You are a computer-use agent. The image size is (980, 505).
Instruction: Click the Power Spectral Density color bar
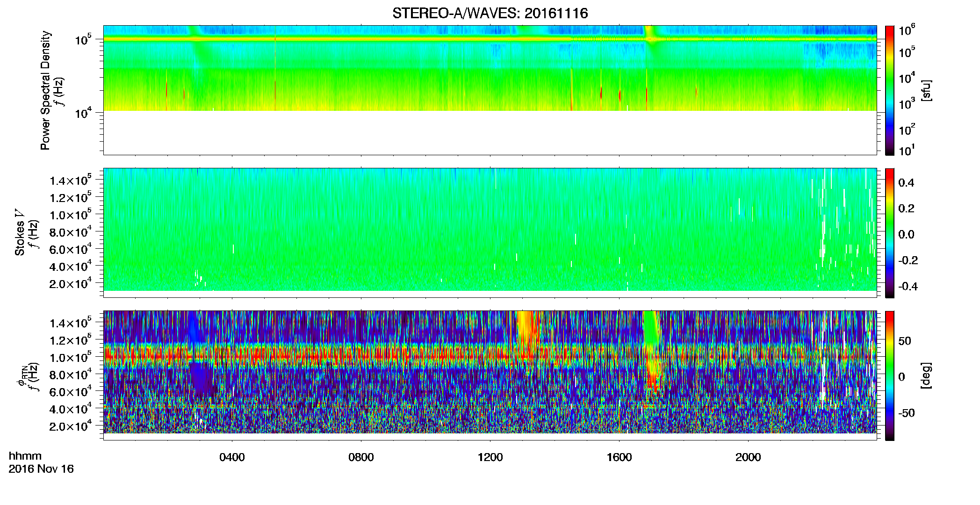[x=890, y=90]
